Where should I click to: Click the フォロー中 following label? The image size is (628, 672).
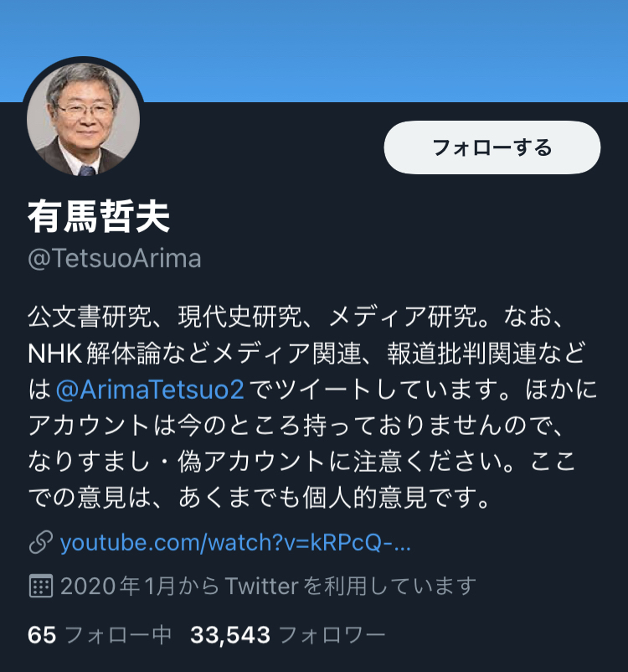pos(119,635)
